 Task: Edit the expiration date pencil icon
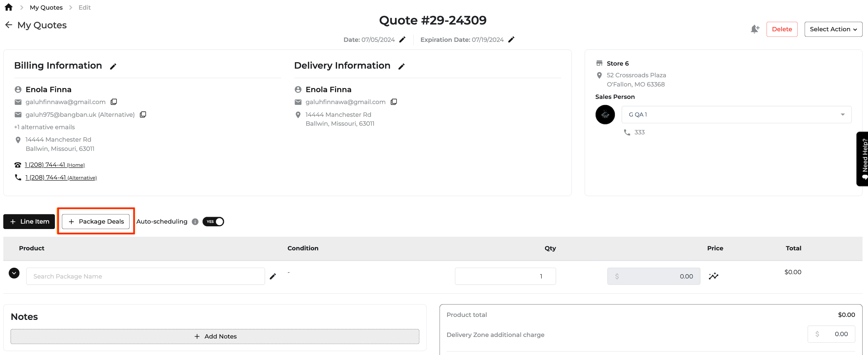tap(511, 40)
